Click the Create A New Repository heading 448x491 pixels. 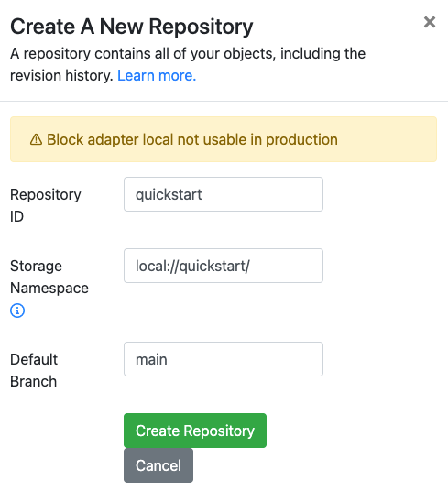click(132, 27)
